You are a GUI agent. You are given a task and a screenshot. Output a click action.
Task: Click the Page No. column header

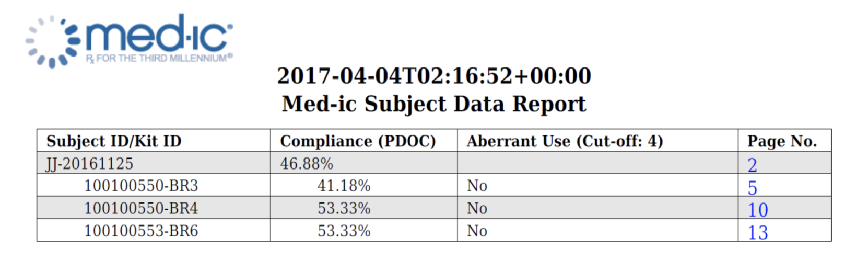[x=782, y=141]
